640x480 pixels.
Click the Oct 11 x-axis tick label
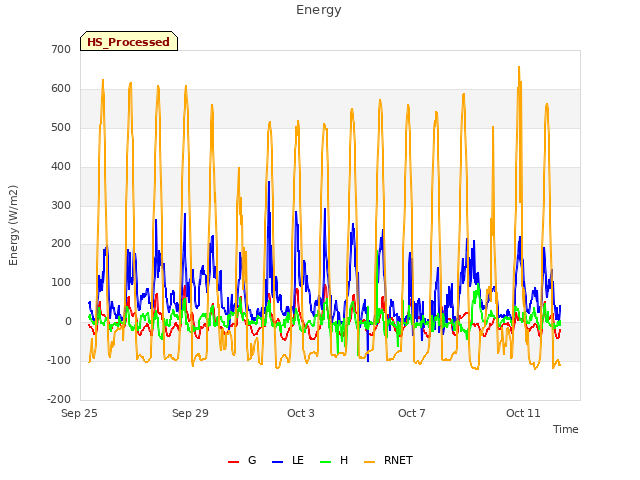coord(523,413)
